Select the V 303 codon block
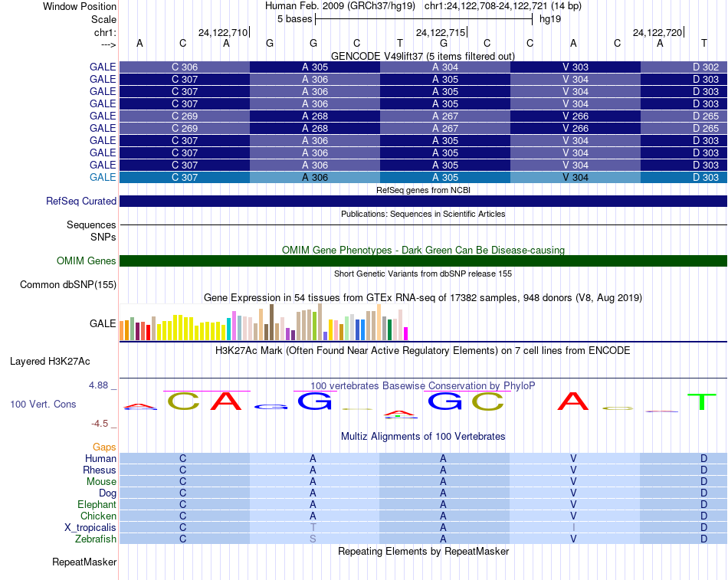728x580 pixels. coord(576,67)
